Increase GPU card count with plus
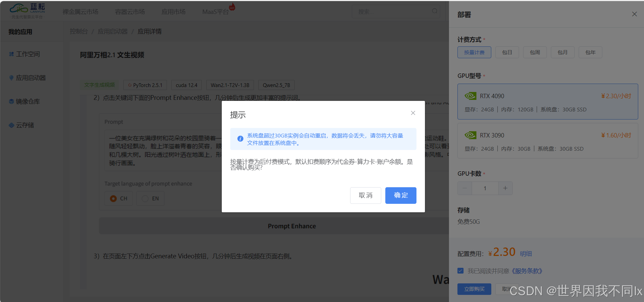 point(505,188)
